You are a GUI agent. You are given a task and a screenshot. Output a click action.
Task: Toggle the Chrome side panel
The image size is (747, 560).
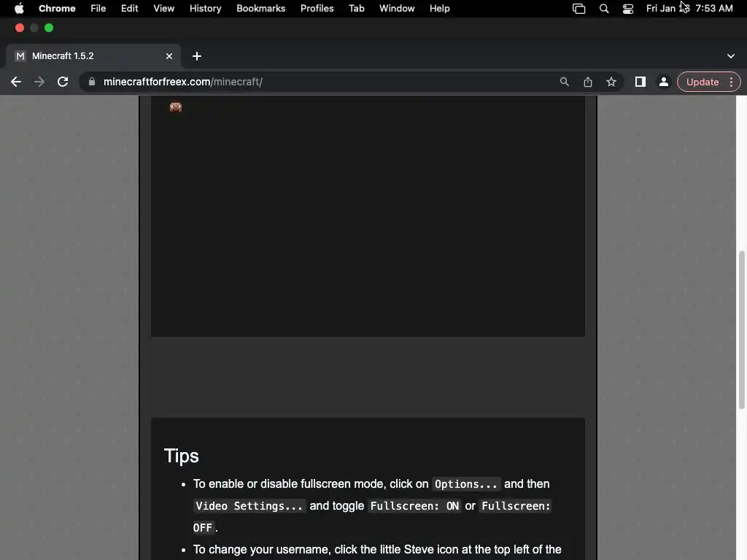coord(640,82)
